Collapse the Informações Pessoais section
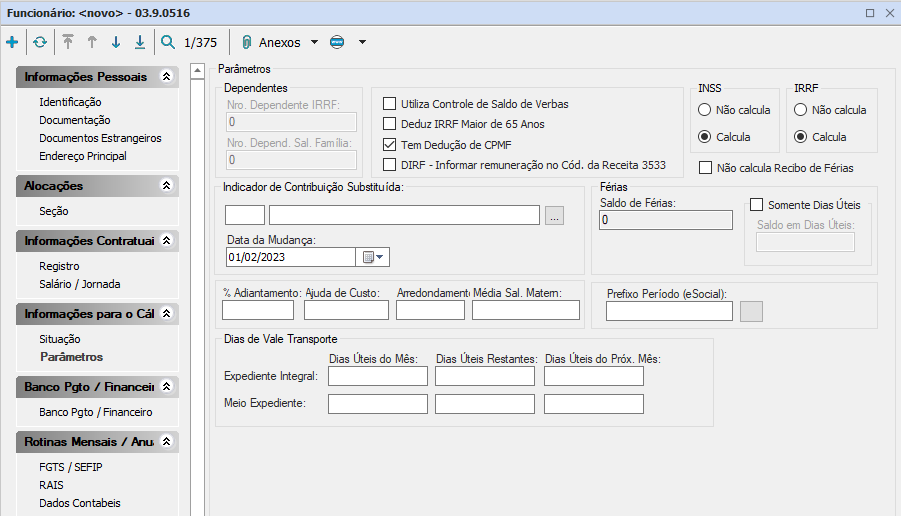 pyautogui.click(x=166, y=77)
